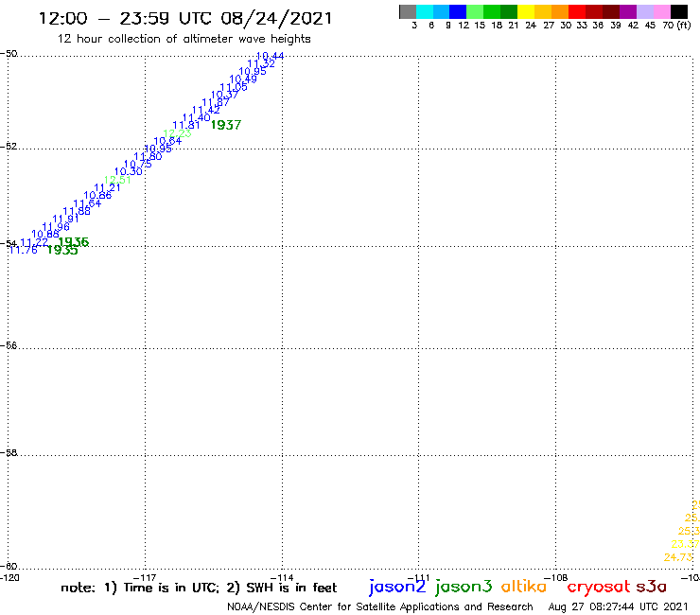Click the green time stamp 1937

click(x=226, y=125)
